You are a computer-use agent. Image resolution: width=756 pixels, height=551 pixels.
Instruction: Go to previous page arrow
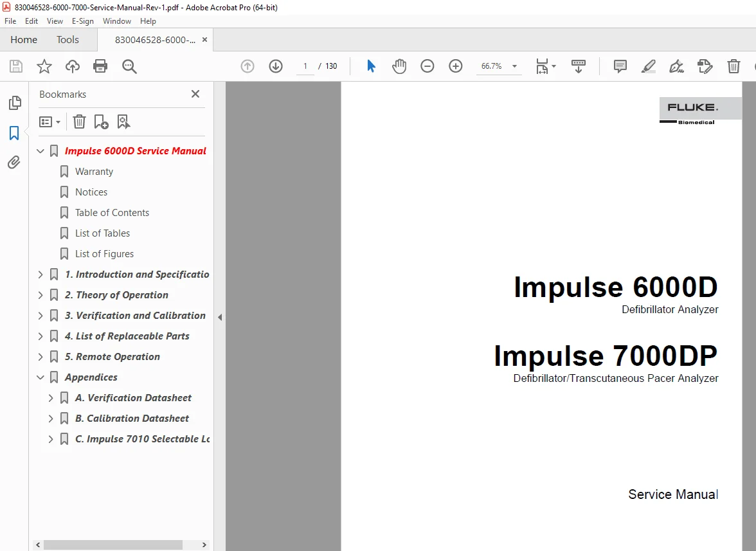click(x=248, y=66)
